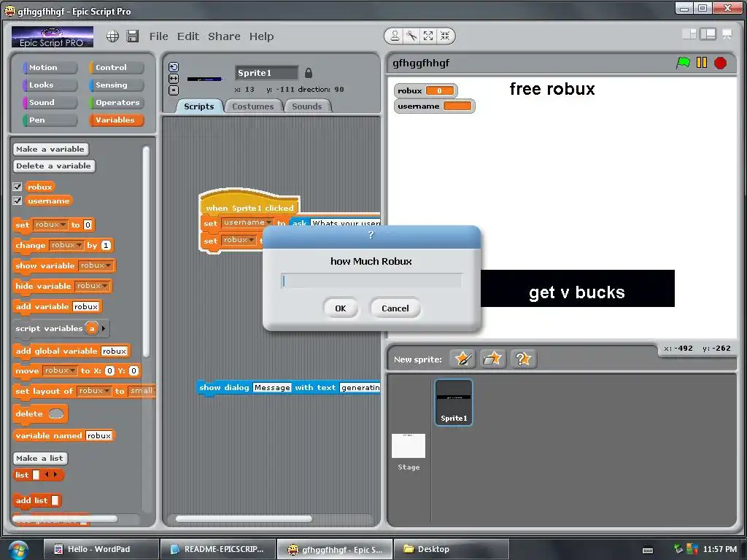Set rotation style to don't rotate
This screenshot has width=747, height=560.
coord(174,90)
